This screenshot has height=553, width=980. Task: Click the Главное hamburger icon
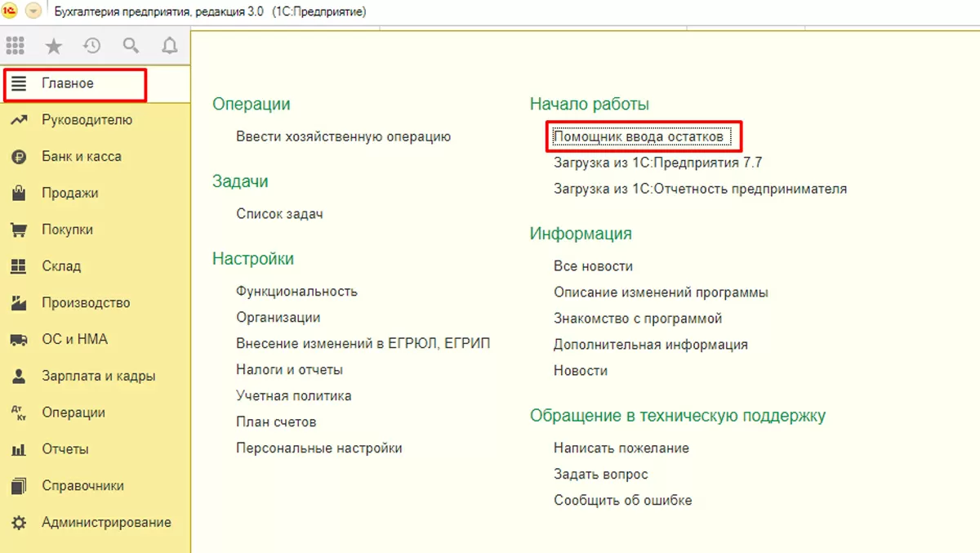pos(19,83)
